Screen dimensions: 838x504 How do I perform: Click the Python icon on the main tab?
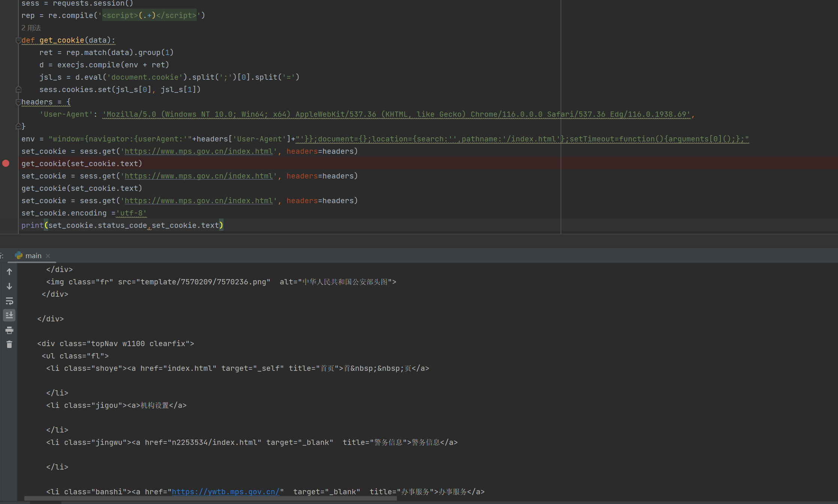(19, 256)
